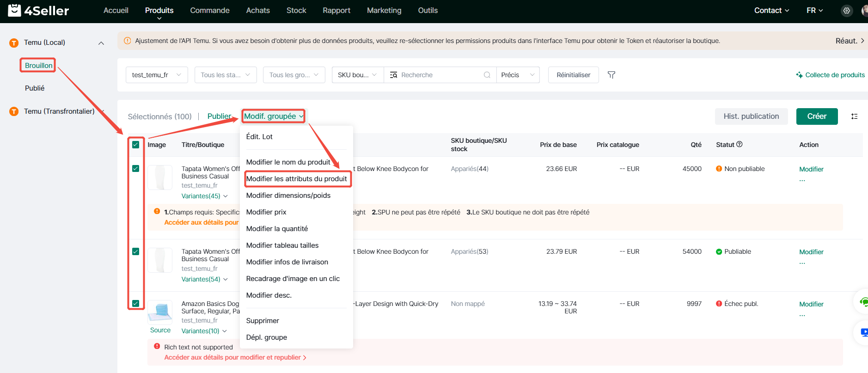This screenshot has width=868, height=373.
Task: Click Rich text not supported error icon
Action: click(157, 346)
